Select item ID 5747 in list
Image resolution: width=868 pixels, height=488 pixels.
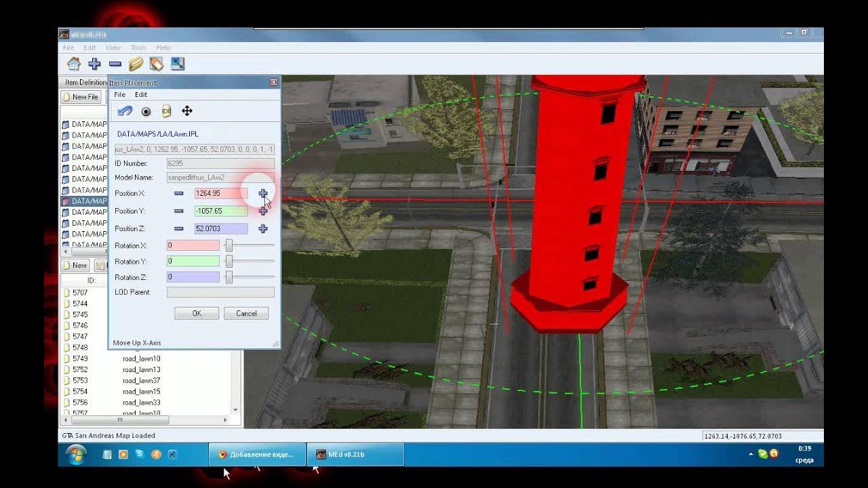click(80, 336)
